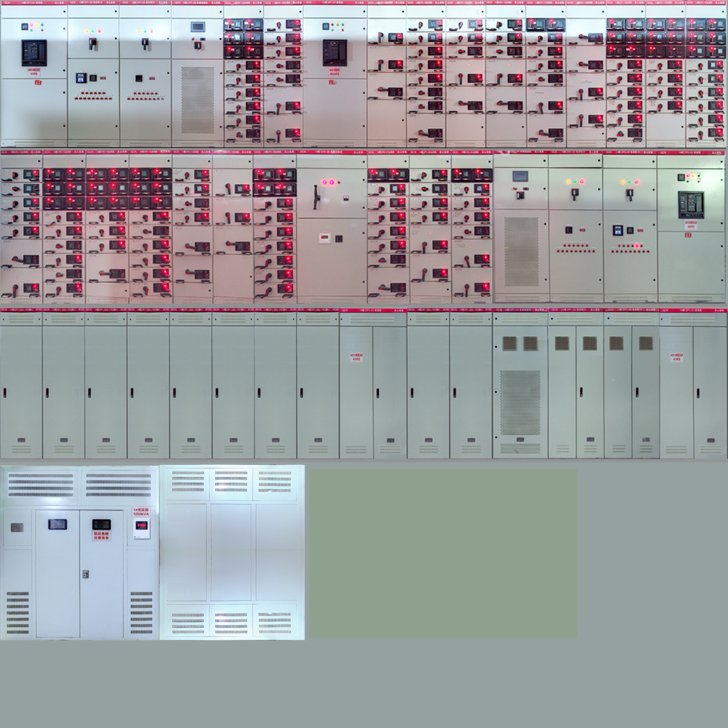Click the air circuit breaker on top-left cabinet
The width and height of the screenshot is (728, 728).
[x=33, y=52]
